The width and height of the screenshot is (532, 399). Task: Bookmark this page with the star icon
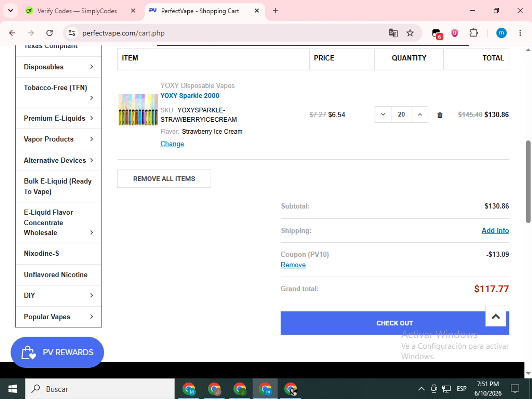click(410, 33)
